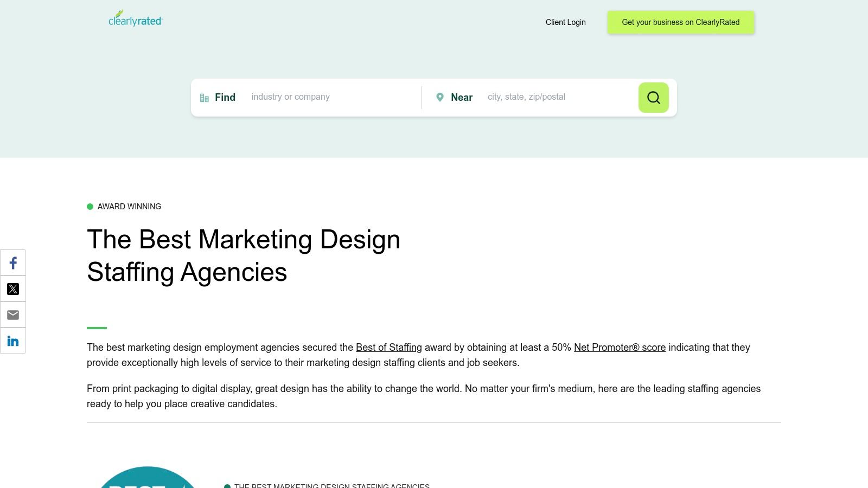Share this page on LinkedIn
868x488 pixels.
coord(13,341)
